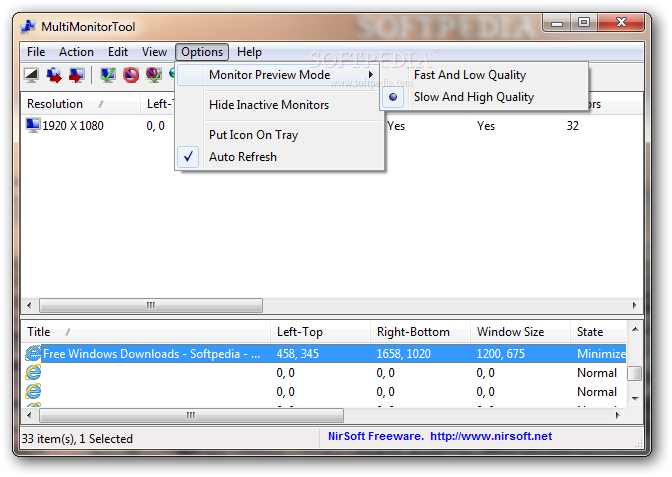Image resolution: width=672 pixels, height=477 pixels.
Task: Click window list scroll down arrow
Action: pos(635,399)
